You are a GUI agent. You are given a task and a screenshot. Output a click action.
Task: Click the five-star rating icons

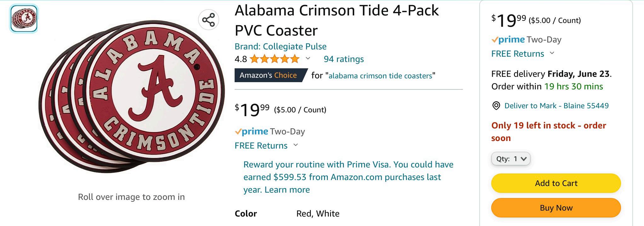(x=274, y=59)
